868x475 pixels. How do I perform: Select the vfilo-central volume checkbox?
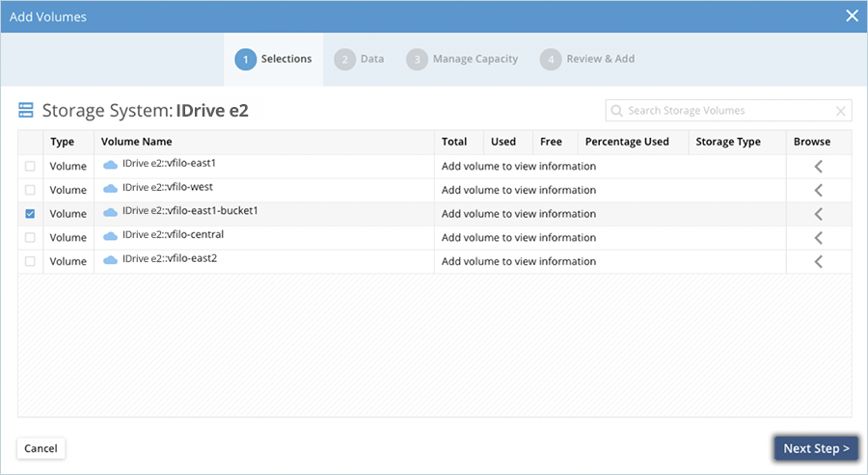pos(30,237)
